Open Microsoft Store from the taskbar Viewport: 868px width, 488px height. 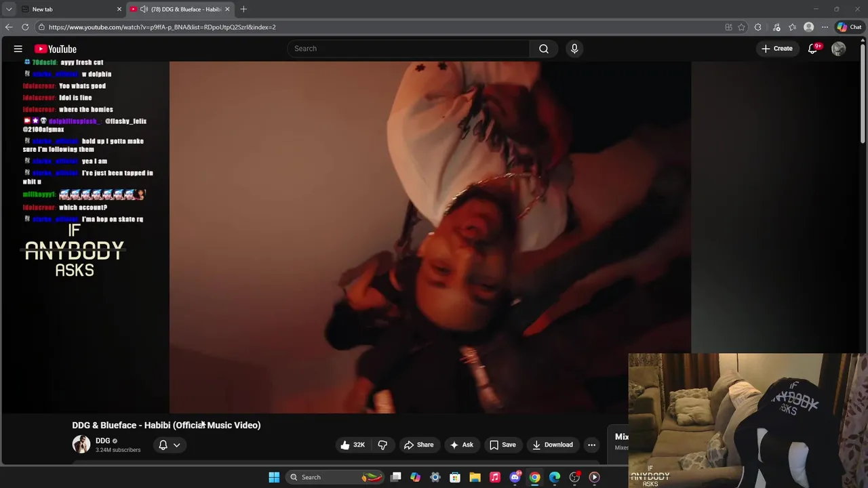pyautogui.click(x=455, y=477)
